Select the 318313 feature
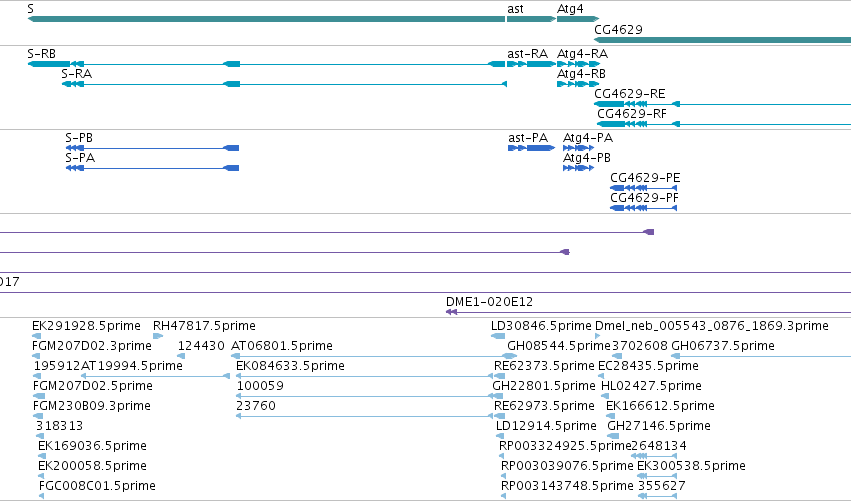Image resolution: width=851 pixels, height=501 pixels. (x=40, y=436)
